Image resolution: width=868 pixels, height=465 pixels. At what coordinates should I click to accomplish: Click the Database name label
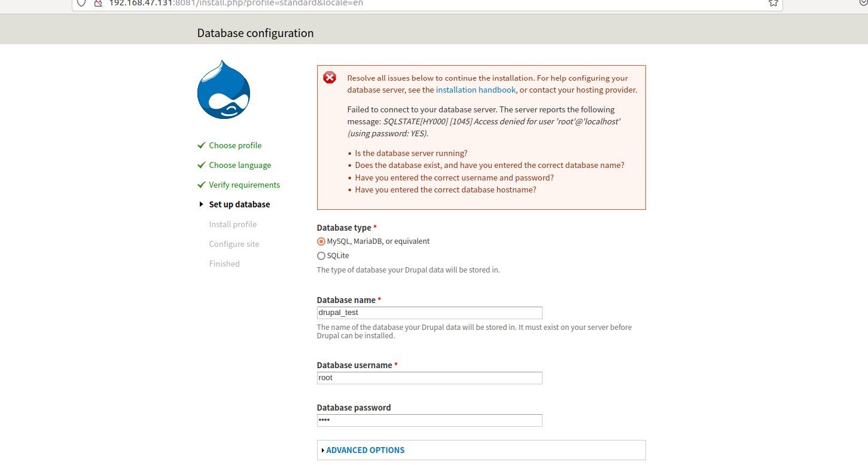[349, 300]
